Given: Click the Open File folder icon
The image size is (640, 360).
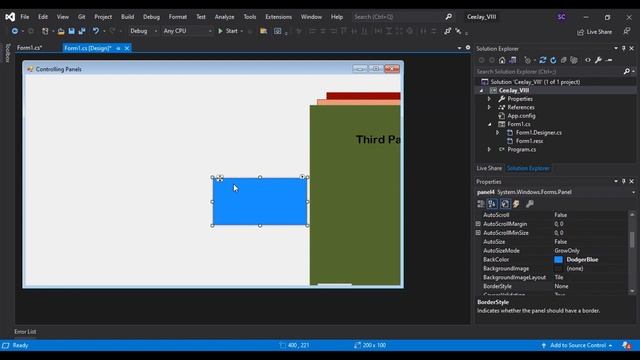Looking at the screenshot, I should [61, 31].
